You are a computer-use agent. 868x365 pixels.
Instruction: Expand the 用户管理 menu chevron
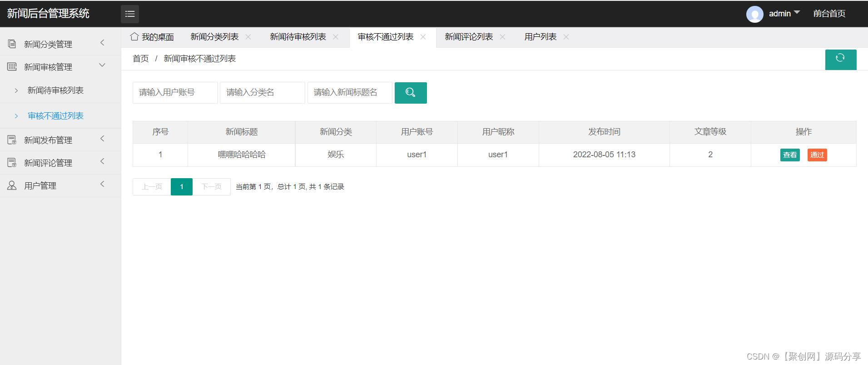pos(102,184)
